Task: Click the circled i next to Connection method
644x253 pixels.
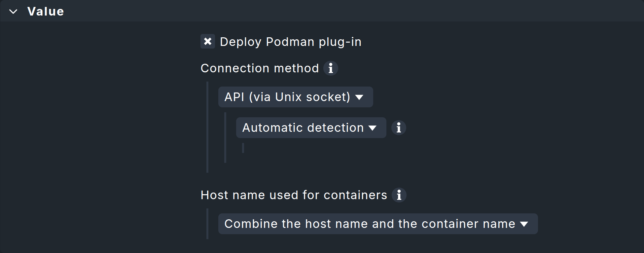Action: 331,68
